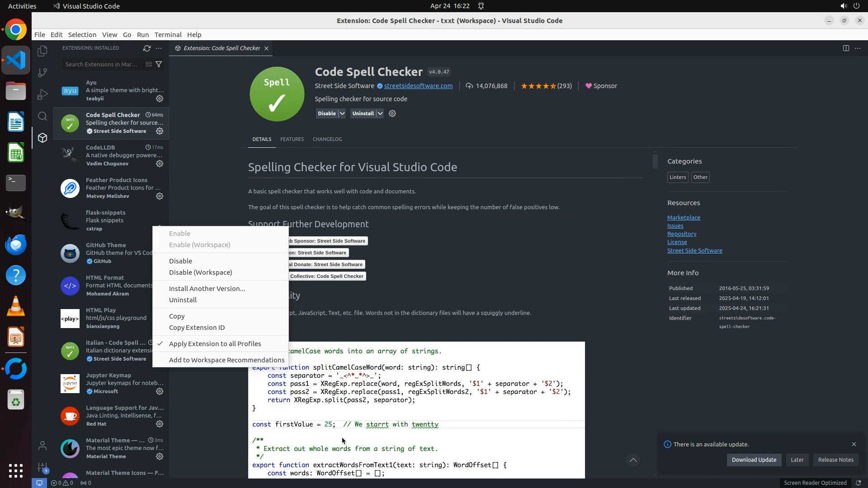Click the Search icon in activity bar
The image size is (868, 488).
tap(42, 116)
